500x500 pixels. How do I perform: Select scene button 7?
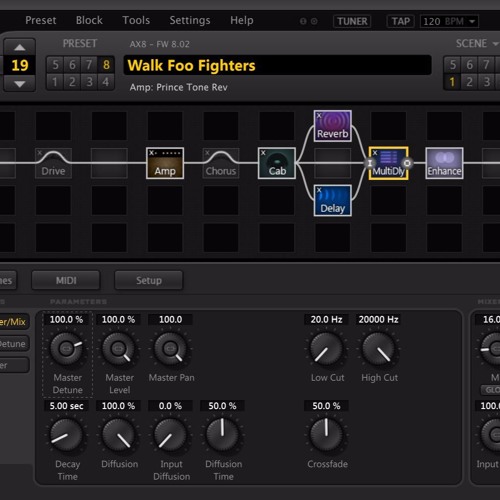point(486,65)
